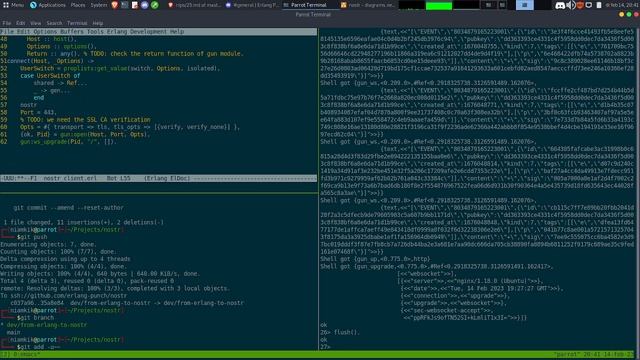The height and width of the screenshot is (360, 640).
Task: Open the System menu in top panel
Action: tap(99, 5)
